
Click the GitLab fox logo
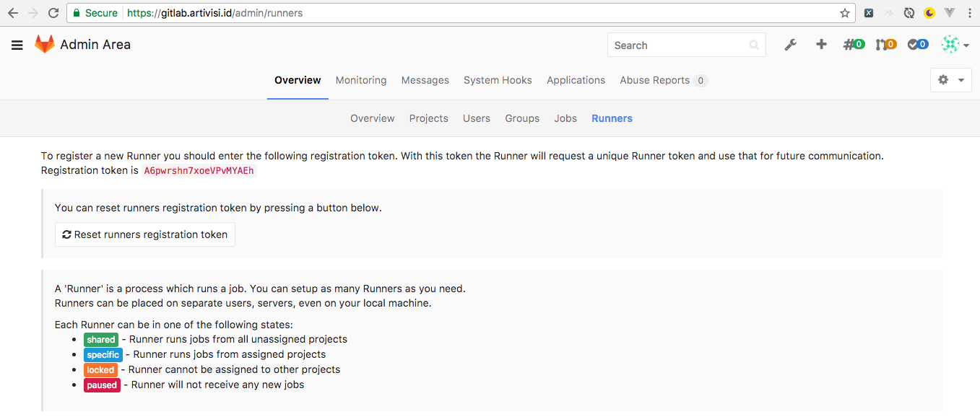(x=45, y=45)
